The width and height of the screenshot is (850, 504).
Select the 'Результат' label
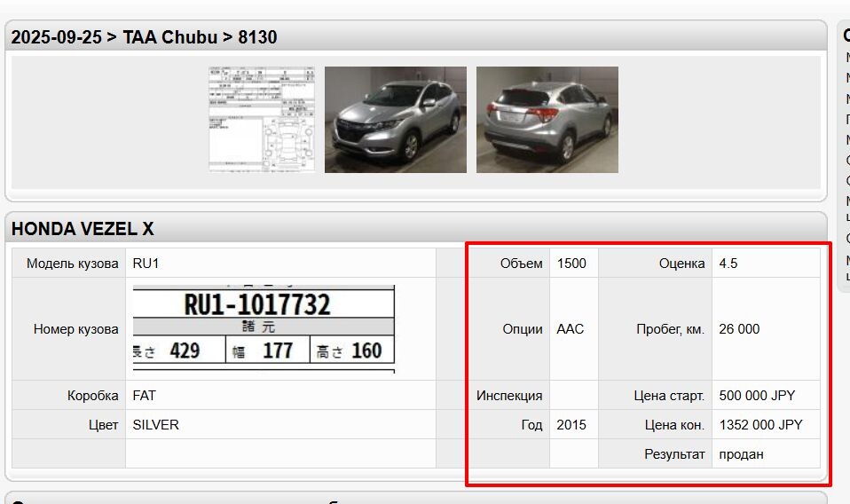[x=675, y=454]
